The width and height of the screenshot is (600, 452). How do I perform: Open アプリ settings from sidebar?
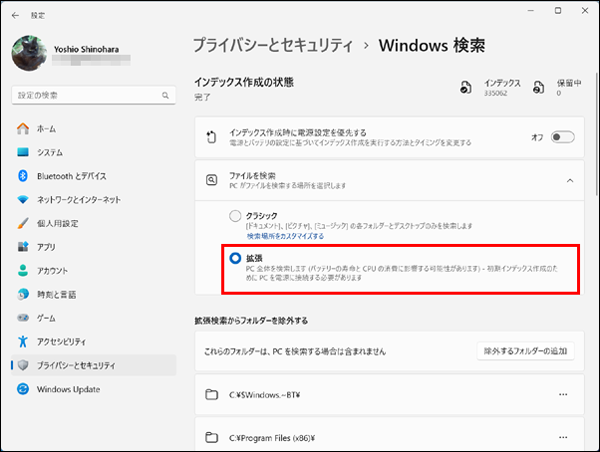[x=46, y=246]
